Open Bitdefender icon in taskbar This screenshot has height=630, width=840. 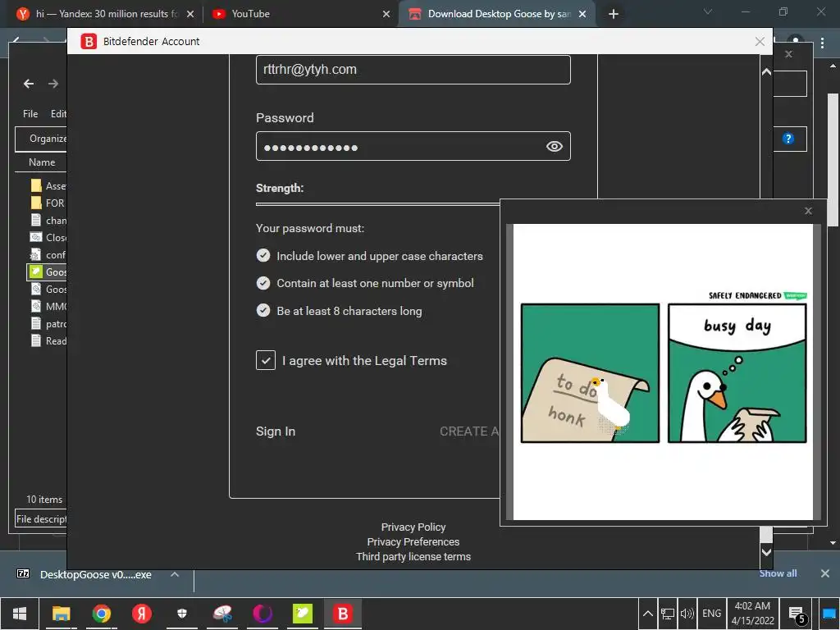pos(343,614)
